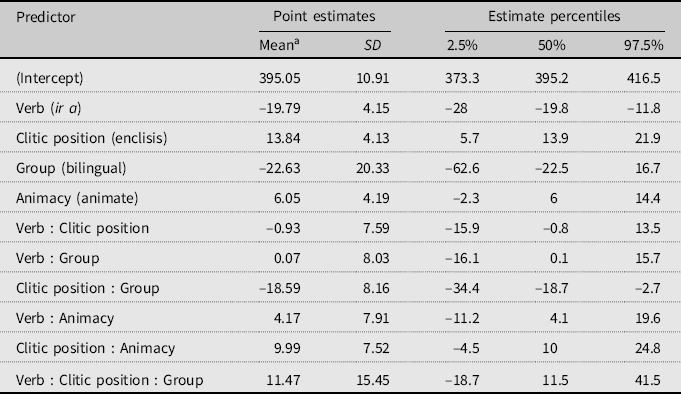Screen dimensions: 681x394
Task: Click the Predictor column header
Action: (46, 17)
